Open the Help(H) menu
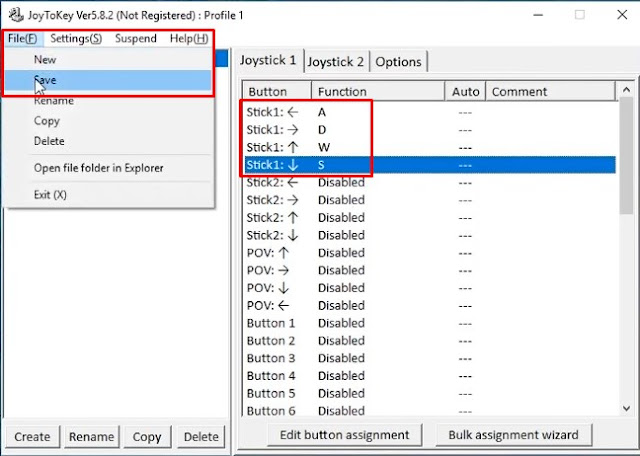This screenshot has width=640, height=456. 189,38
